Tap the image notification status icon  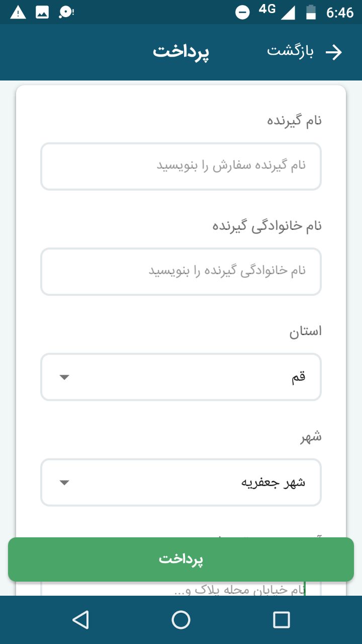(x=42, y=13)
